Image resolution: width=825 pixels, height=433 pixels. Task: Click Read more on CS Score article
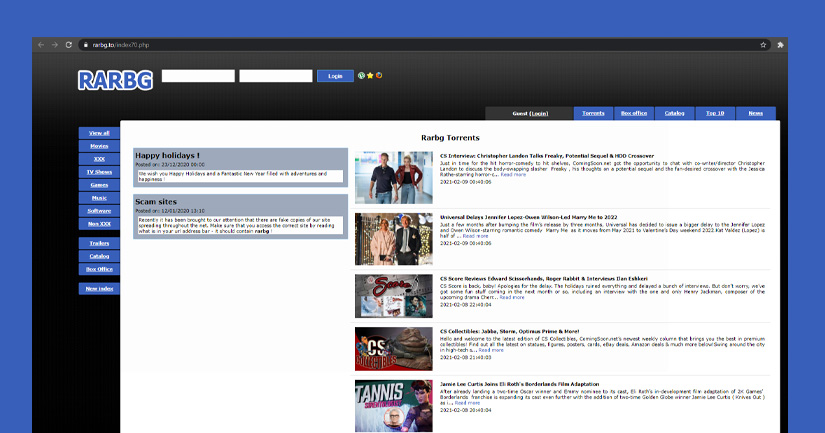[x=511, y=297]
